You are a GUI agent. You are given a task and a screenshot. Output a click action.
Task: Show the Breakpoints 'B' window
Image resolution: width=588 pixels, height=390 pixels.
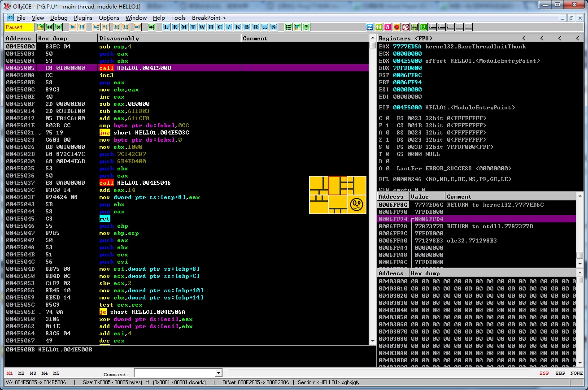pyautogui.click(x=247, y=27)
